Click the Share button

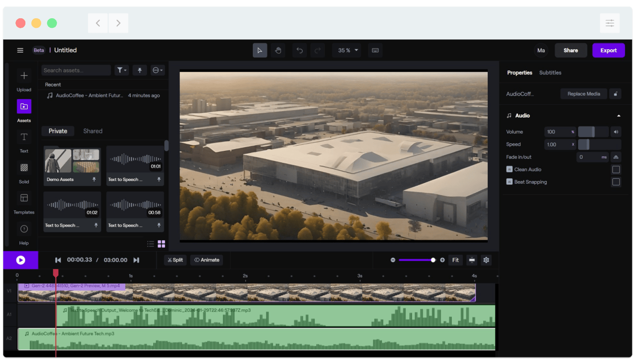point(571,50)
